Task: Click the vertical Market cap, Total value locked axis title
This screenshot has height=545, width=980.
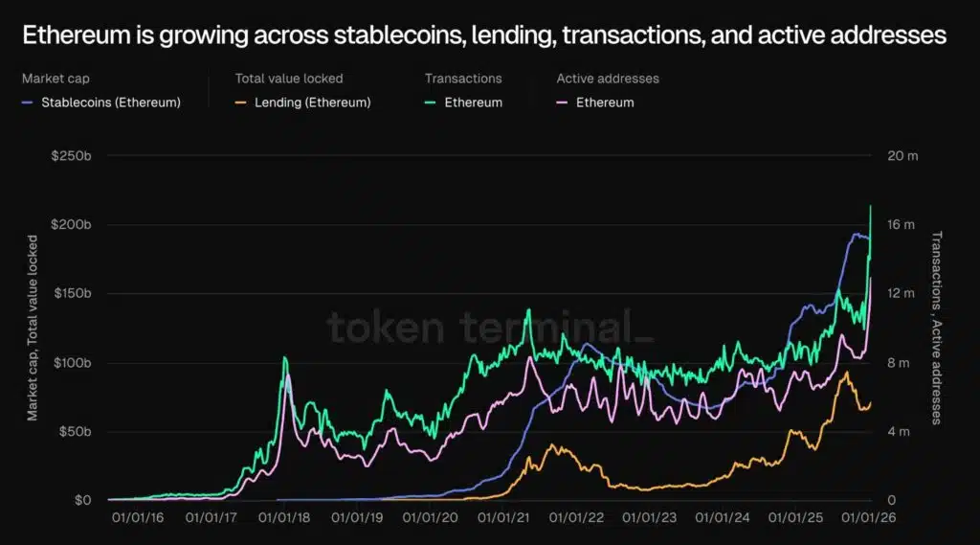Action: [33, 328]
